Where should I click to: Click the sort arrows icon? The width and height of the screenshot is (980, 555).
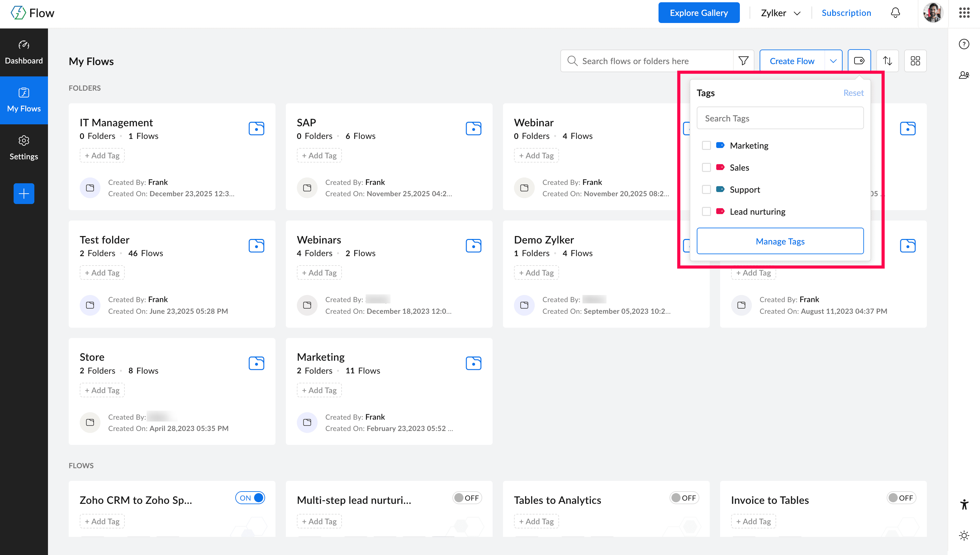(887, 61)
